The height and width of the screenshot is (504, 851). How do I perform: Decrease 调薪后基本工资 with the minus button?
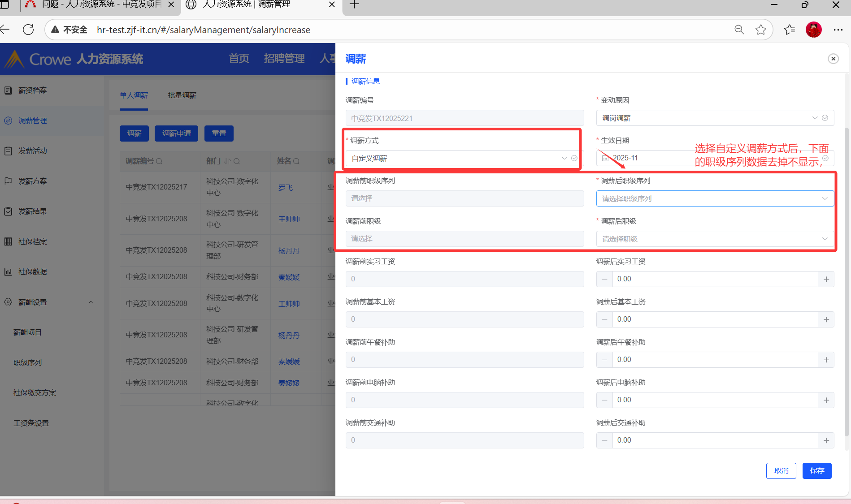pyautogui.click(x=604, y=319)
